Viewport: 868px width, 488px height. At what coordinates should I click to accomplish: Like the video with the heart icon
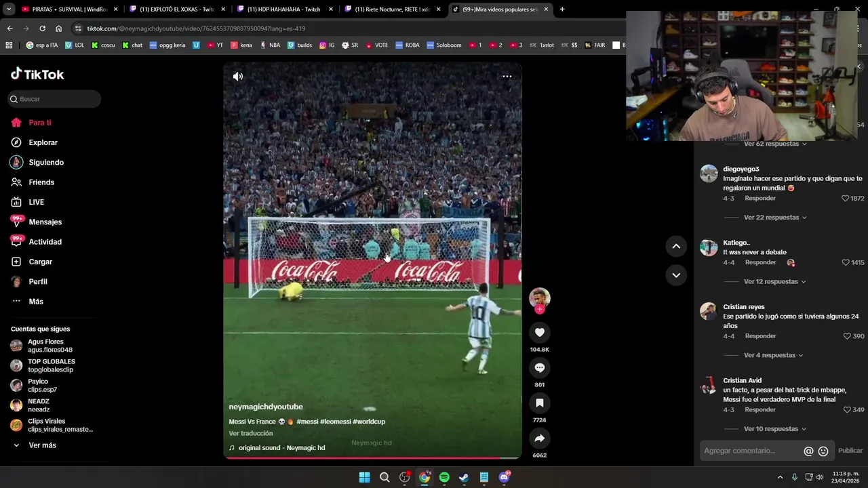click(x=540, y=332)
